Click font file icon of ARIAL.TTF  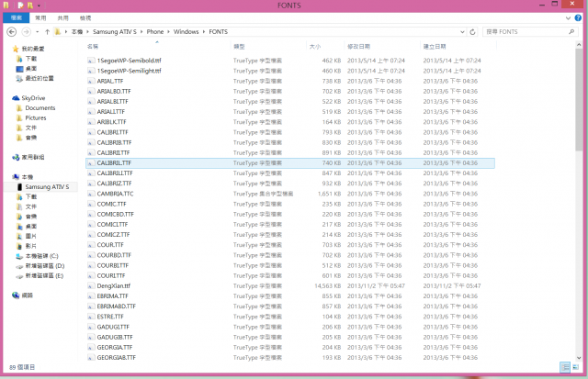(90, 81)
